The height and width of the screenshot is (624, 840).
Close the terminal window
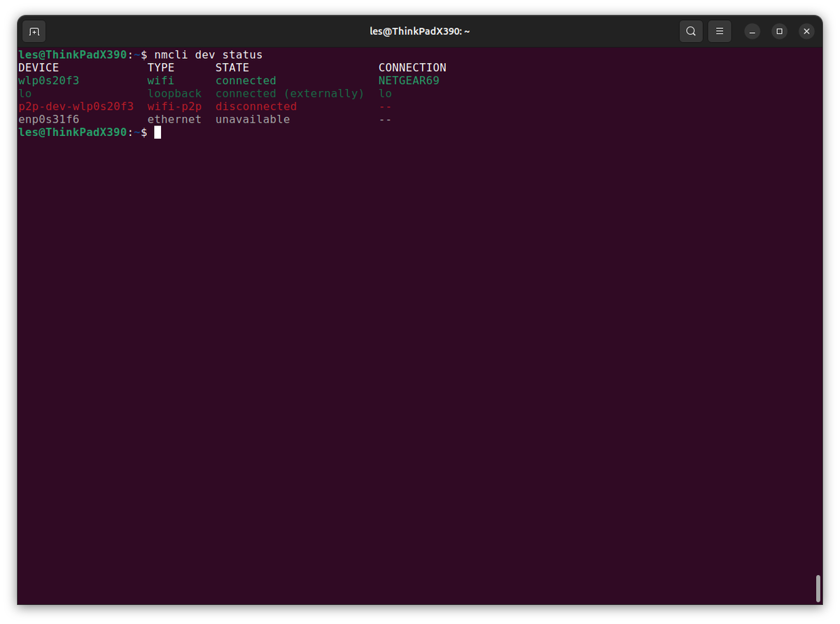click(806, 31)
